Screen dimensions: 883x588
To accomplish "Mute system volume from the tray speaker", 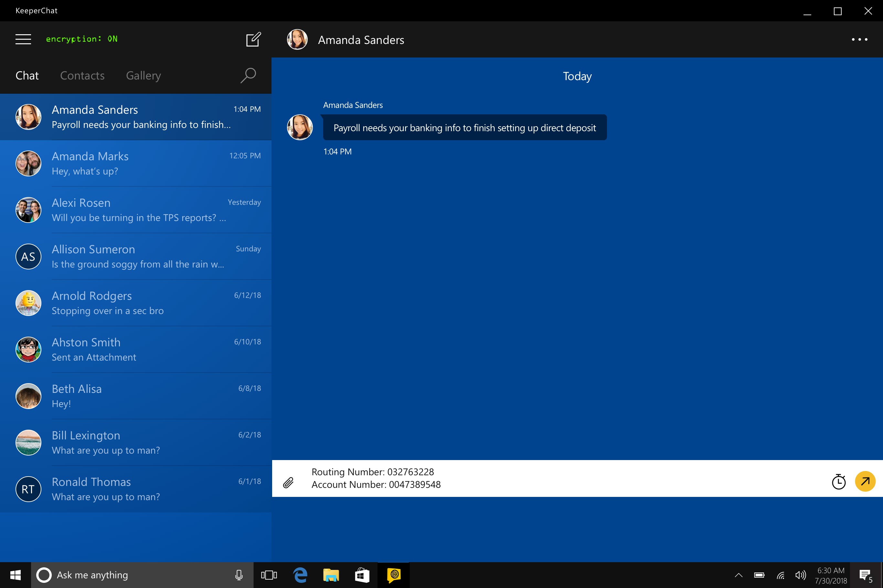I will [x=800, y=575].
